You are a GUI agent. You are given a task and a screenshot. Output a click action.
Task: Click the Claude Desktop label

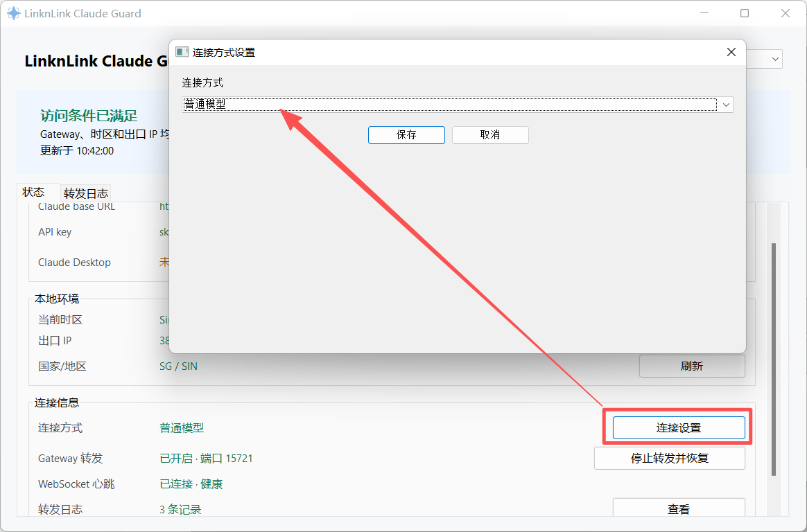coord(75,262)
